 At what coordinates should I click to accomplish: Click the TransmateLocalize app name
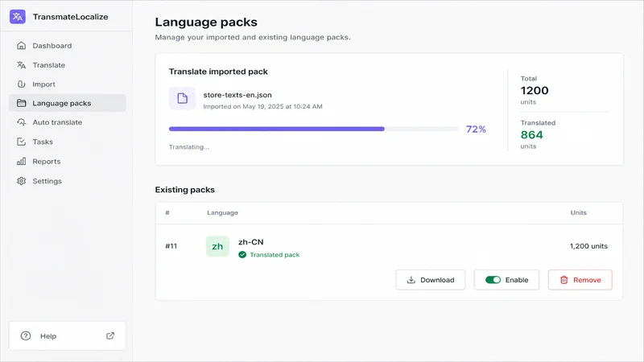click(70, 17)
